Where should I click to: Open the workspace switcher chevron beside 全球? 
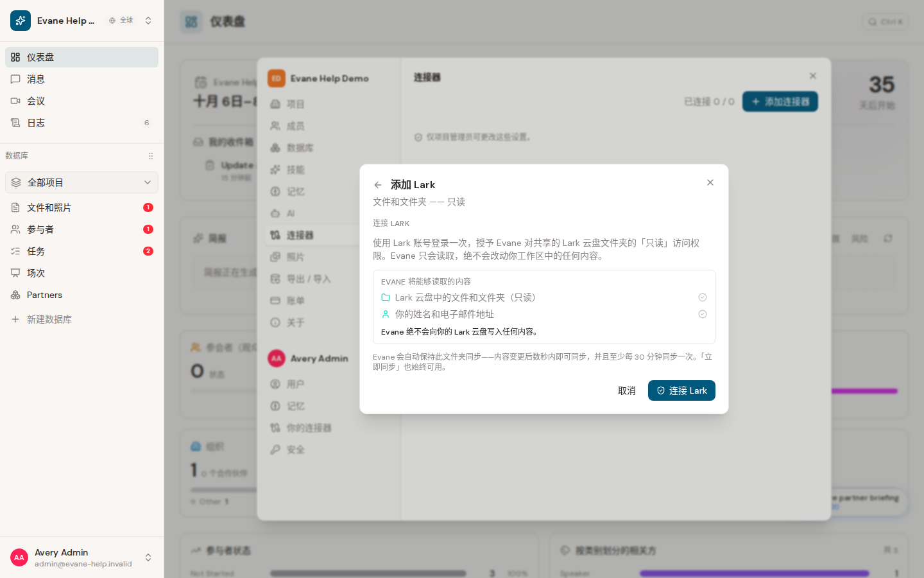(x=148, y=21)
